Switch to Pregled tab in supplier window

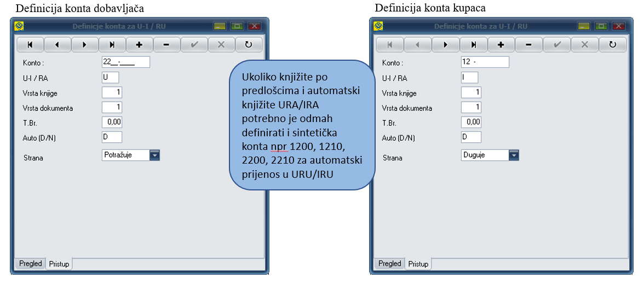click(x=31, y=264)
